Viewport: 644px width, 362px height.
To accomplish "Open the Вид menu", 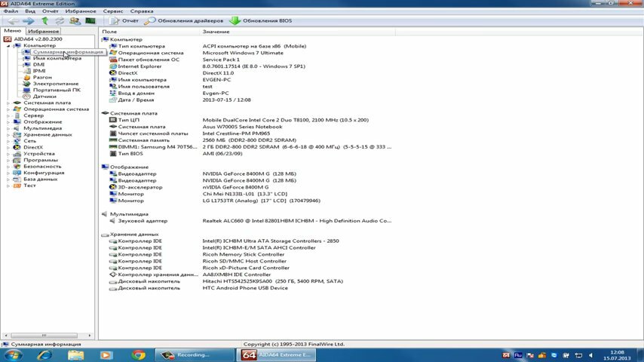I will pos(30,11).
